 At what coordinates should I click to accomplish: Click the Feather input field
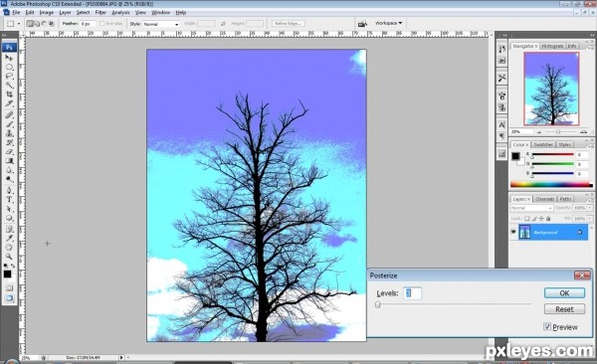(x=88, y=24)
